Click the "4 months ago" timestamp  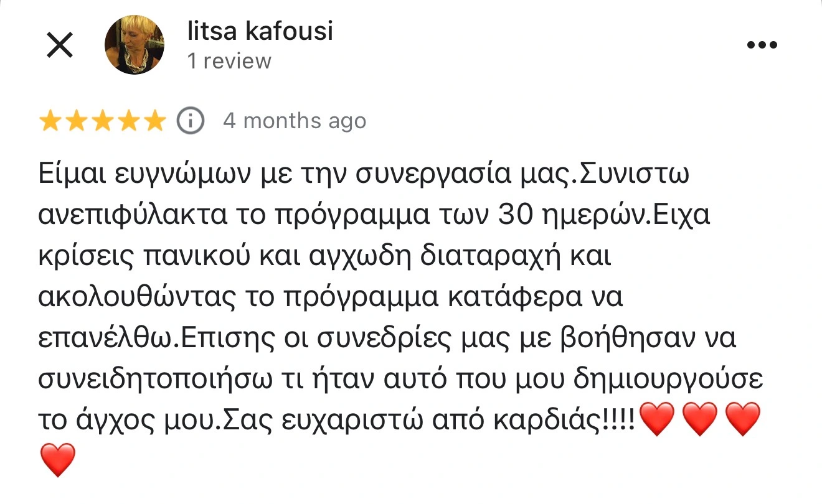[295, 121]
